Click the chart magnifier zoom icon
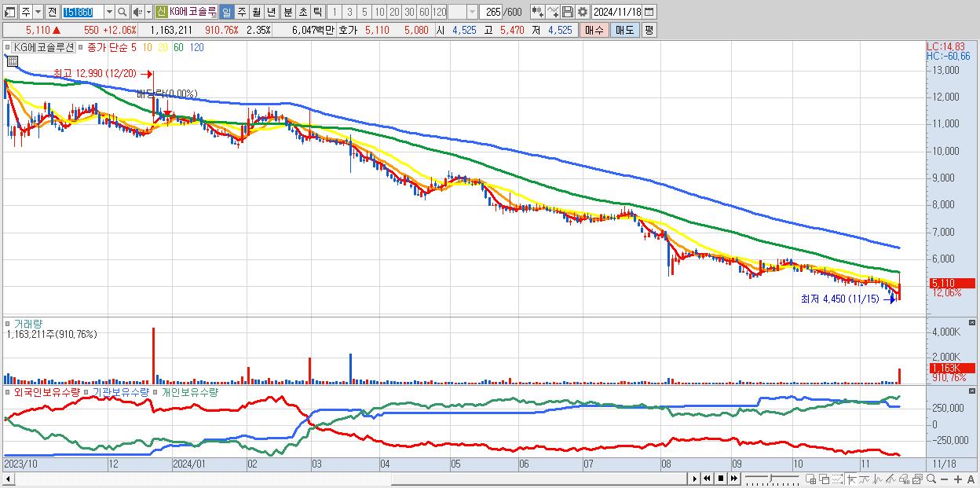Viewport: 980px width, 488px height. click(x=931, y=478)
